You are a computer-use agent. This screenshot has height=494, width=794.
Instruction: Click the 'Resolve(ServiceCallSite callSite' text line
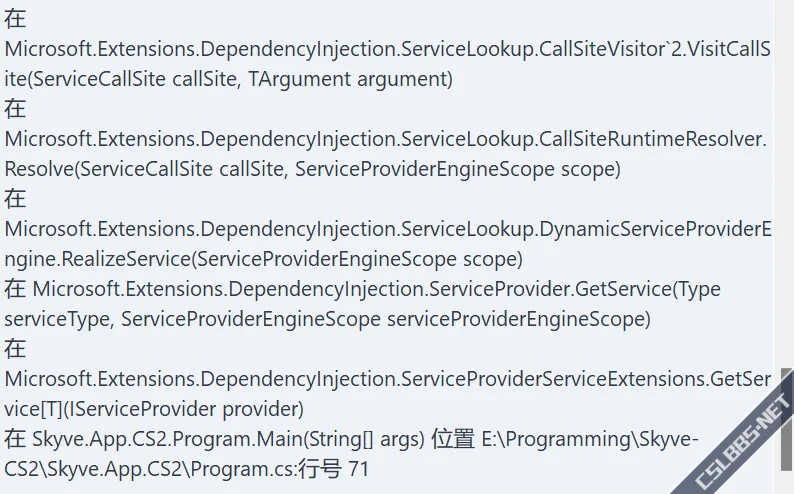[312, 169]
